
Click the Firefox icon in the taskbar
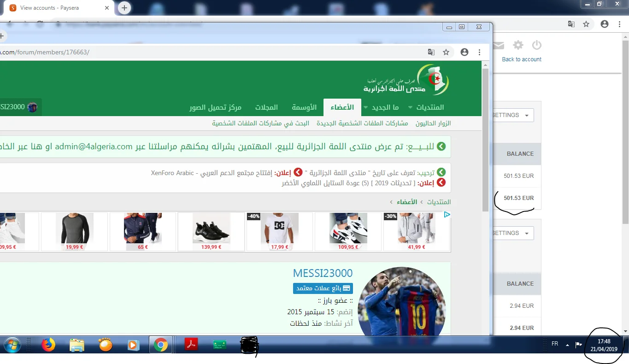(48, 345)
